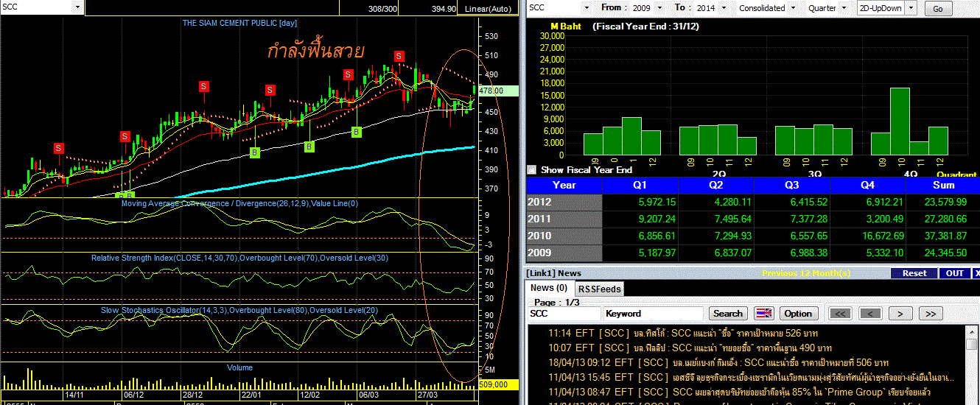
Task: Click the 394.90 value in chart header
Action: 444,10
